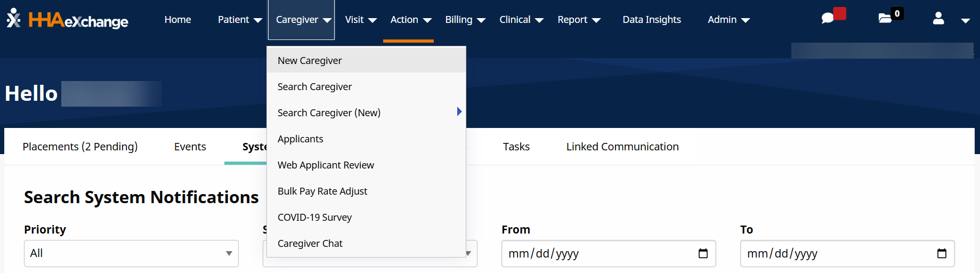The width and height of the screenshot is (980, 273).
Task: Open calendar picker in To field
Action: (x=942, y=254)
